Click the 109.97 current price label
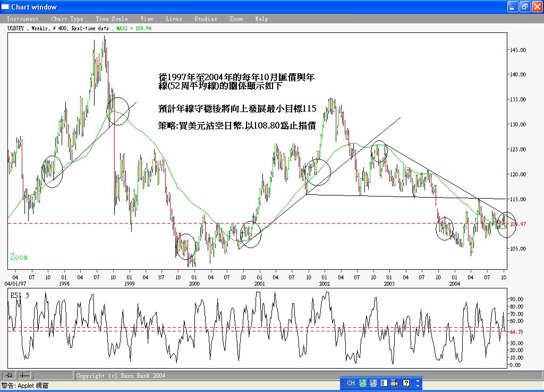The height and width of the screenshot is (392, 544). (517, 224)
